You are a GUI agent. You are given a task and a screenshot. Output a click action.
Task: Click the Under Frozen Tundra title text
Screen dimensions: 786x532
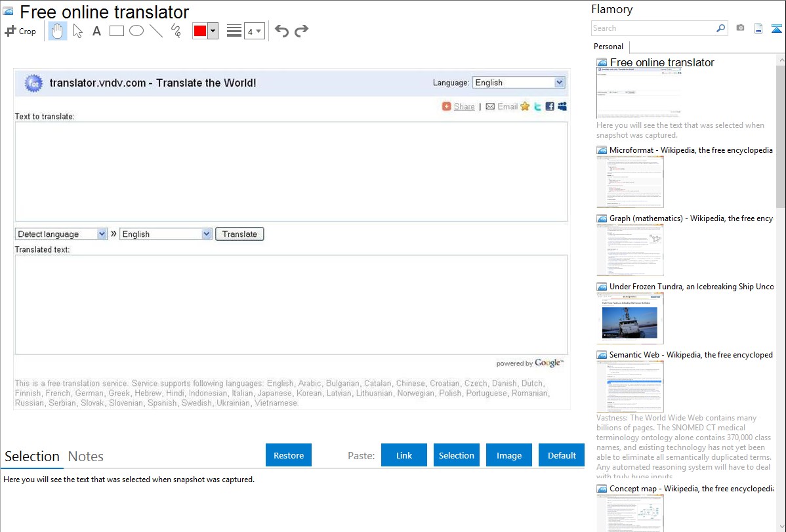pyautogui.click(x=692, y=286)
